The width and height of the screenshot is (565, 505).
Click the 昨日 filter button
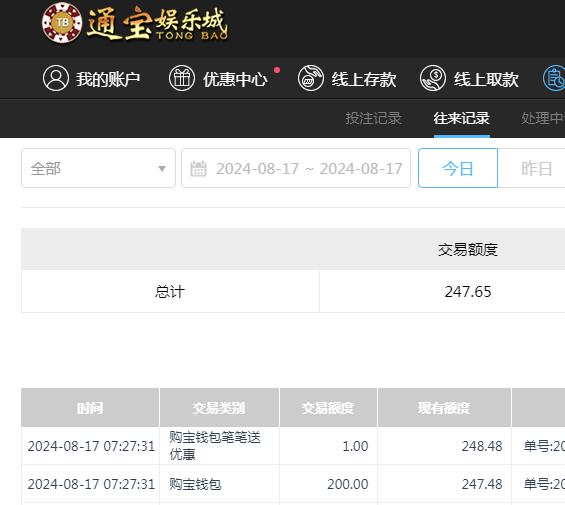[x=537, y=168]
